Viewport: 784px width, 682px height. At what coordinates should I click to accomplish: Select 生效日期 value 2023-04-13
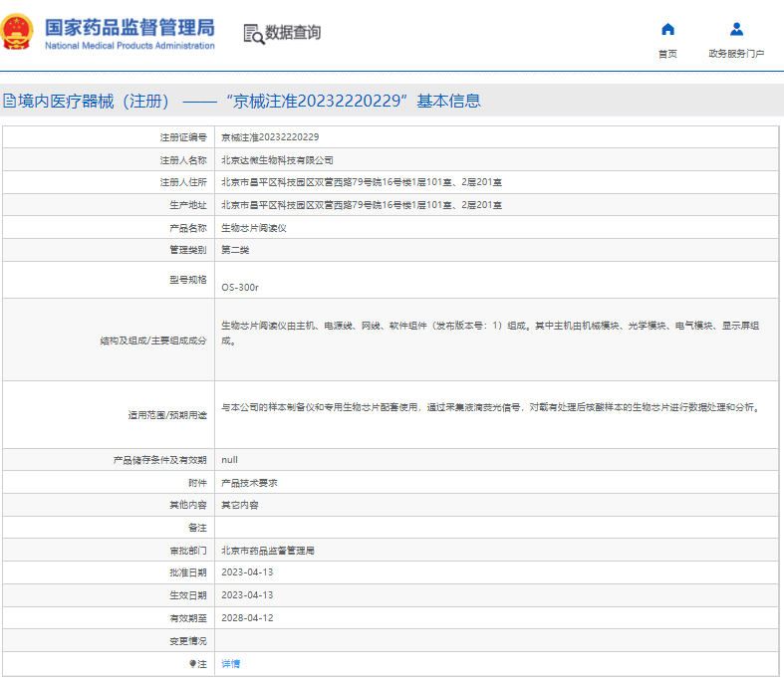click(x=247, y=595)
